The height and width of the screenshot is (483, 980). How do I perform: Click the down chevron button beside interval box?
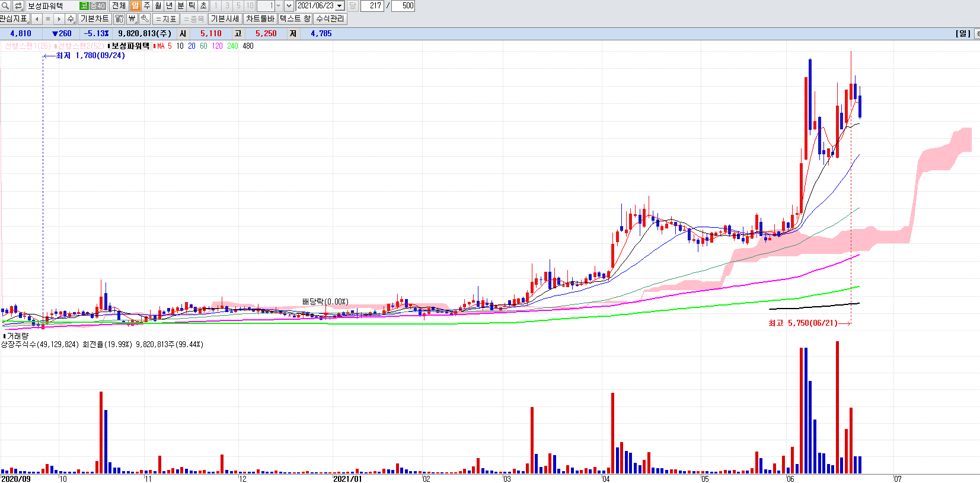coord(289,6)
